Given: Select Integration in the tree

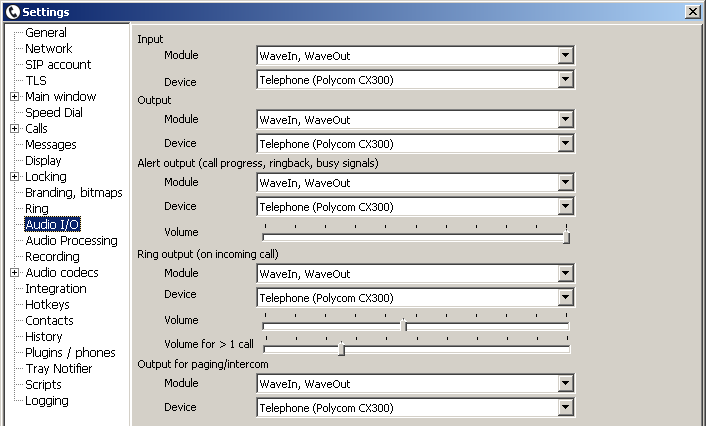Looking at the screenshot, I should 56,289.
